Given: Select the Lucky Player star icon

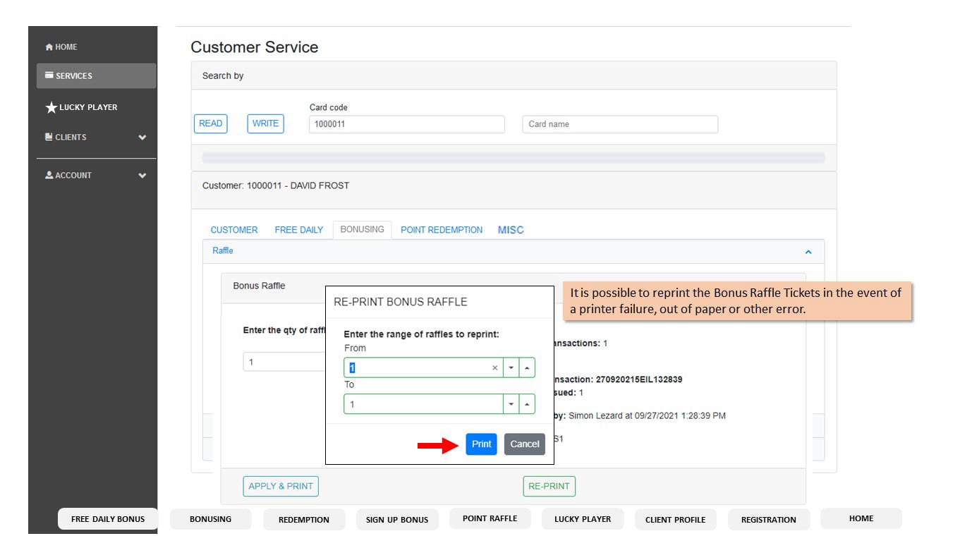Looking at the screenshot, I should 51,108.
